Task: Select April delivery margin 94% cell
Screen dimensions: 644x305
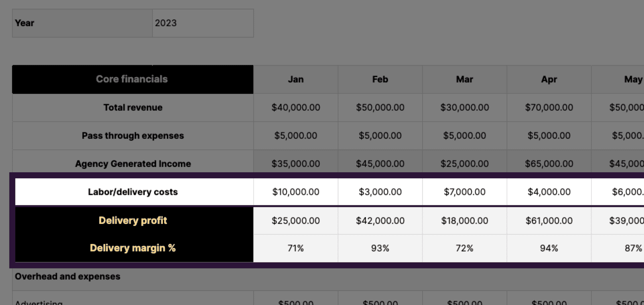Action: point(549,248)
